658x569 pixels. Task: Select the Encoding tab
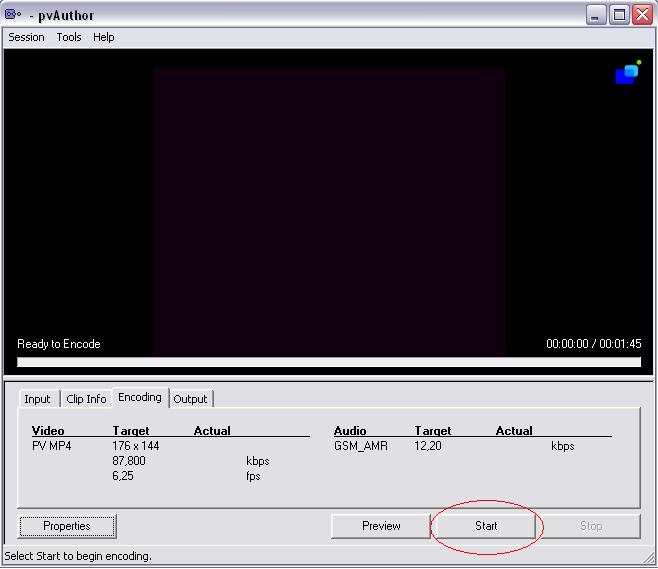coord(140,397)
